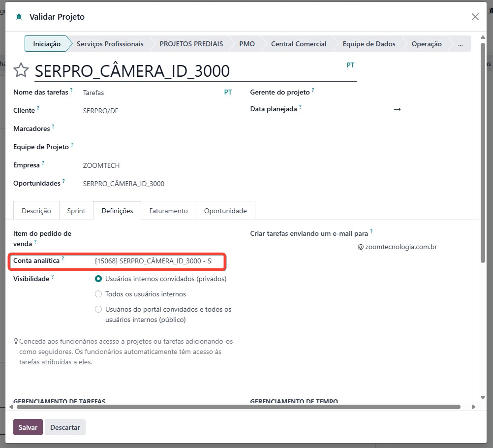493x448 pixels.
Task: Click help icon beside Gerente do projeto
Action: point(313,91)
